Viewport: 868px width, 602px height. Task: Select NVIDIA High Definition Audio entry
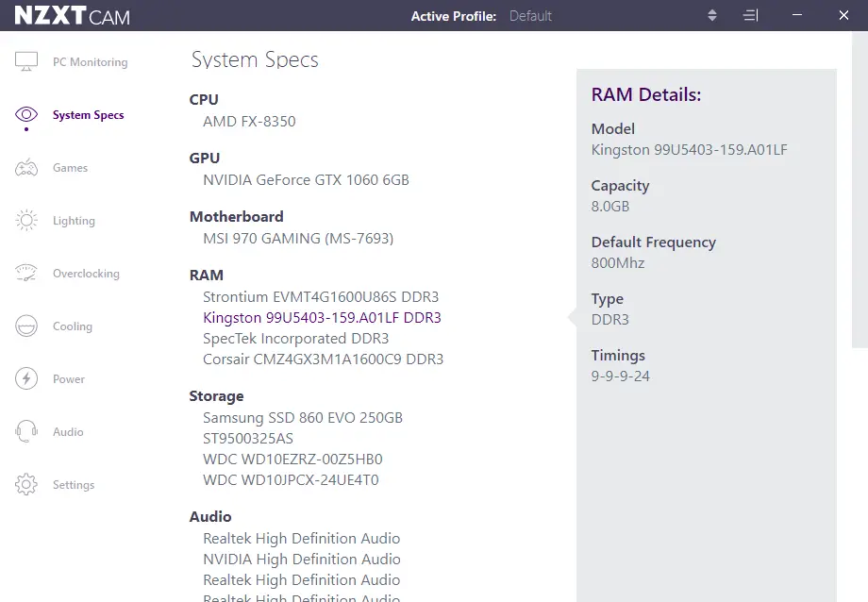[302, 560]
